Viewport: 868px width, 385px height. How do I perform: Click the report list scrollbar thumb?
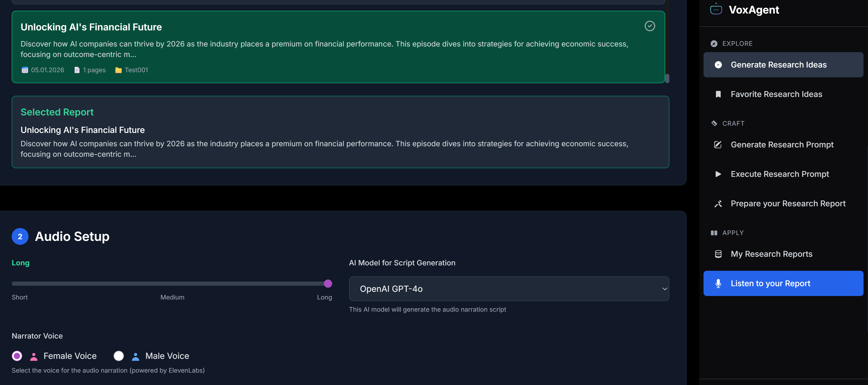point(667,78)
